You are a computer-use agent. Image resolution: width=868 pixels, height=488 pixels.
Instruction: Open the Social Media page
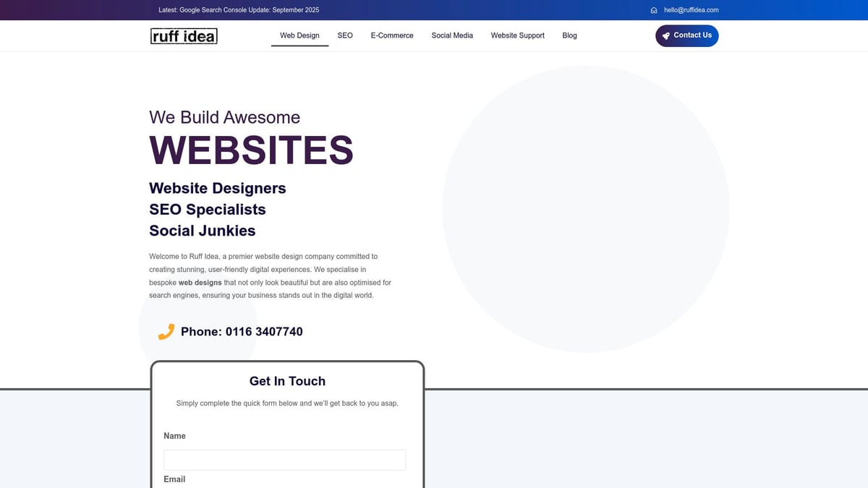coord(452,35)
